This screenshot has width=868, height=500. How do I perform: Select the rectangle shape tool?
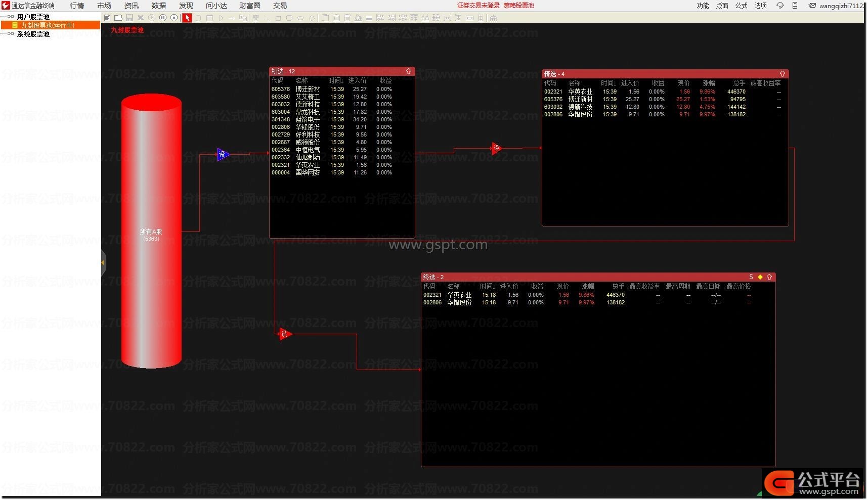pyautogui.click(x=278, y=18)
